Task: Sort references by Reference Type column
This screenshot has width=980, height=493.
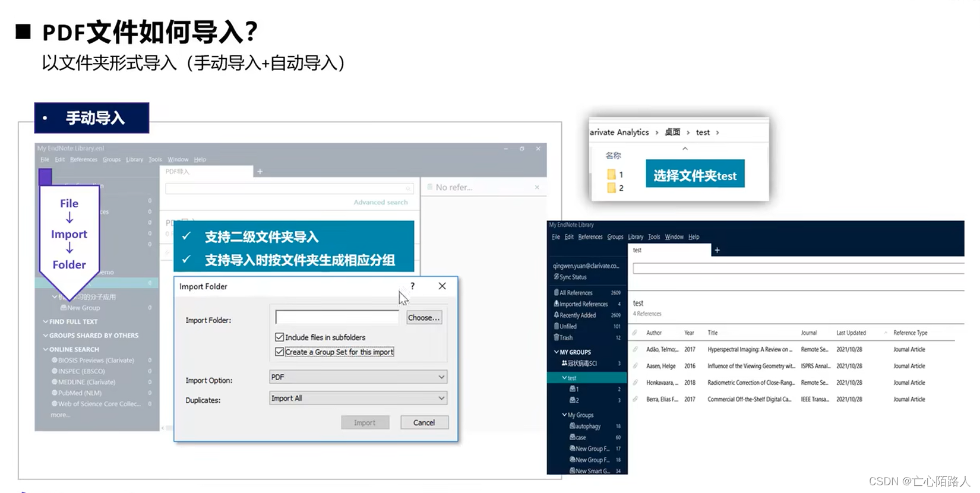Action: (x=910, y=333)
